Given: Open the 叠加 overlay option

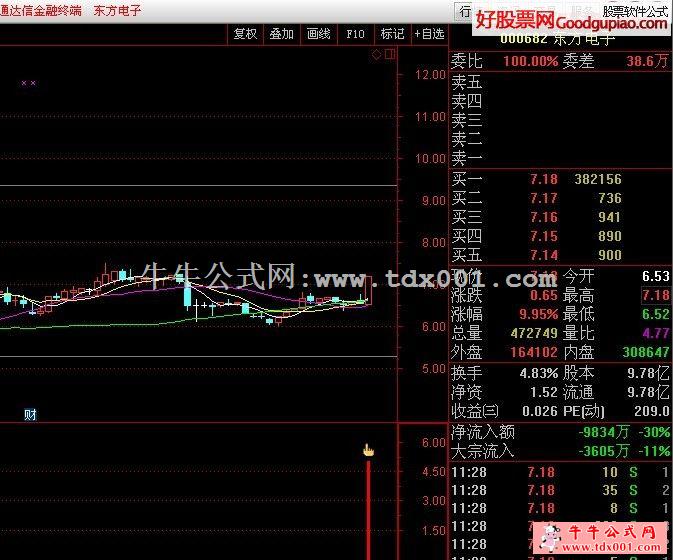Looking at the screenshot, I should tap(282, 34).
